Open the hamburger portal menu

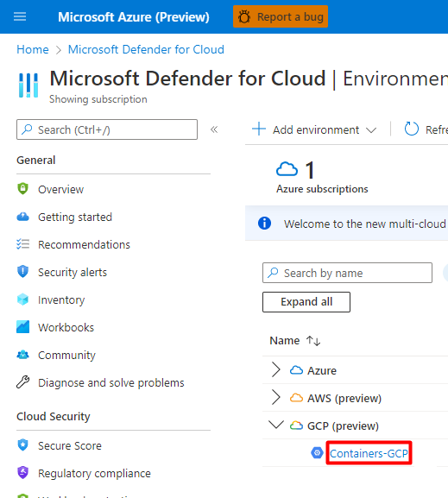20,16
